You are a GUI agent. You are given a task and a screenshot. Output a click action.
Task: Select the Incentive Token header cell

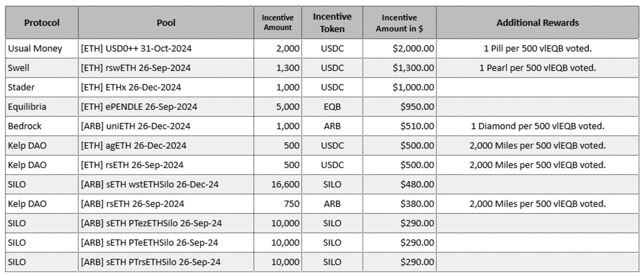click(332, 23)
